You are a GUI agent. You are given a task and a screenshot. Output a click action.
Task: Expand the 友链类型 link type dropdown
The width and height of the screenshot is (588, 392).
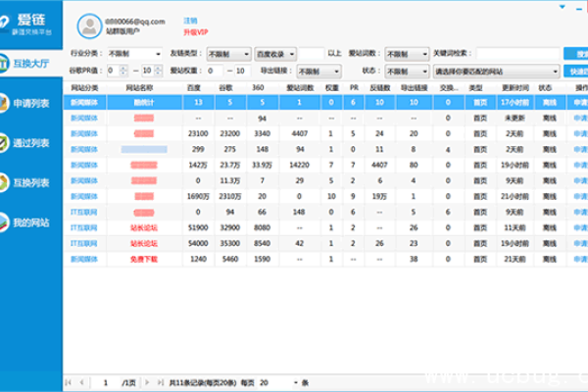228,55
